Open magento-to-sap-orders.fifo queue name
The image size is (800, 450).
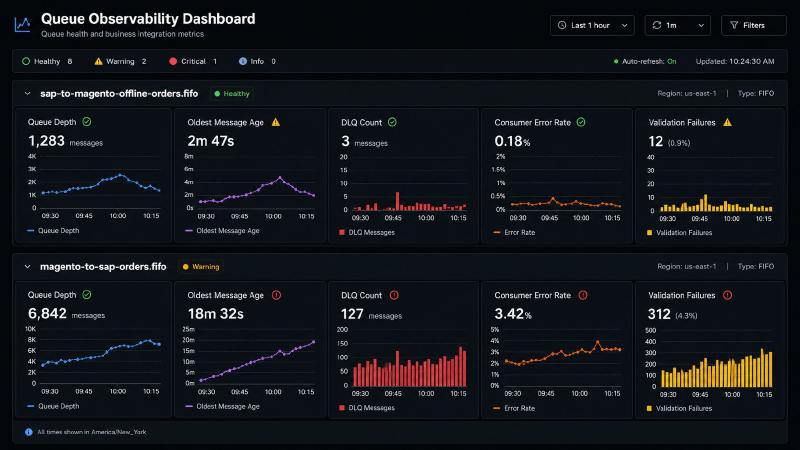(103, 267)
